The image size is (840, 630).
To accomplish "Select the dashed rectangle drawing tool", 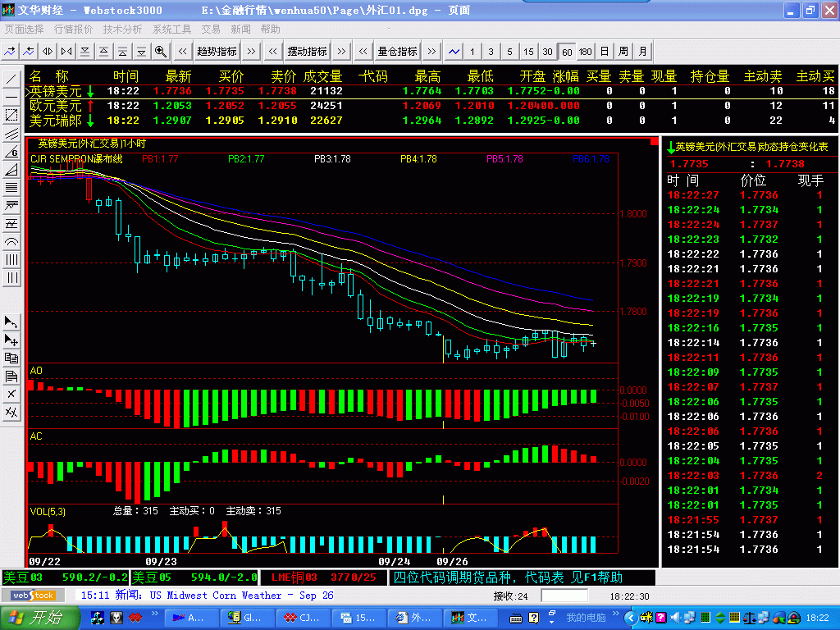I will (11, 115).
